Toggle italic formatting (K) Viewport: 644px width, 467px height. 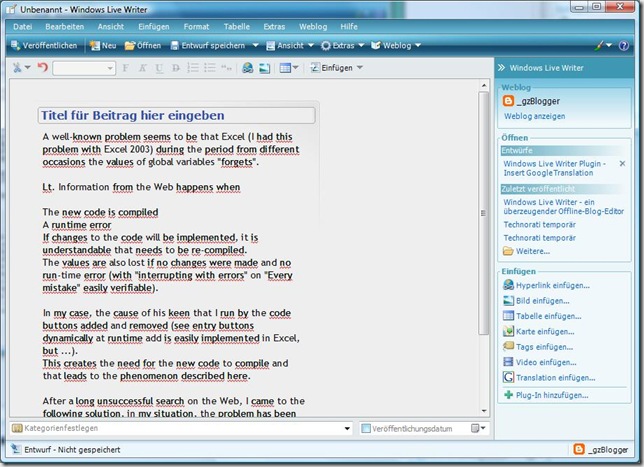coord(143,68)
